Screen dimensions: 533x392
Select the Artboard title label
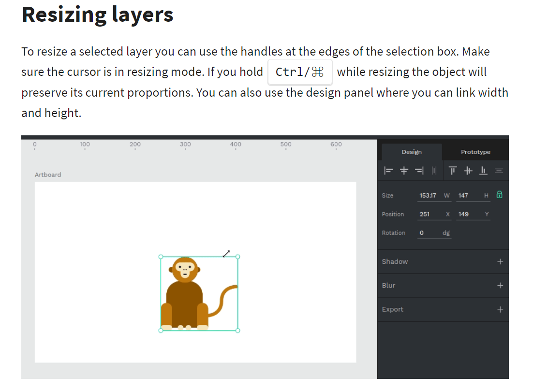(48, 174)
